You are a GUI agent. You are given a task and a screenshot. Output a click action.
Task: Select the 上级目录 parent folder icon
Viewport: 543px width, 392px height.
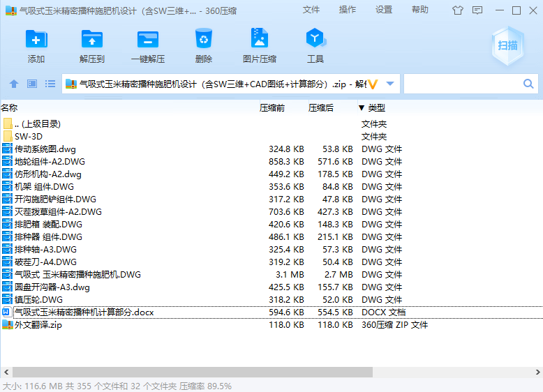8,123
